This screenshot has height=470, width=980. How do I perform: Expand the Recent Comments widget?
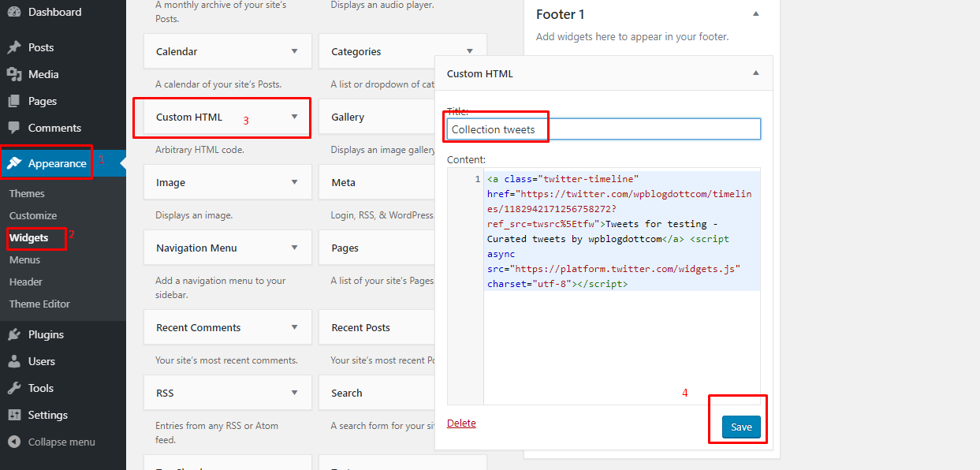[x=295, y=327]
